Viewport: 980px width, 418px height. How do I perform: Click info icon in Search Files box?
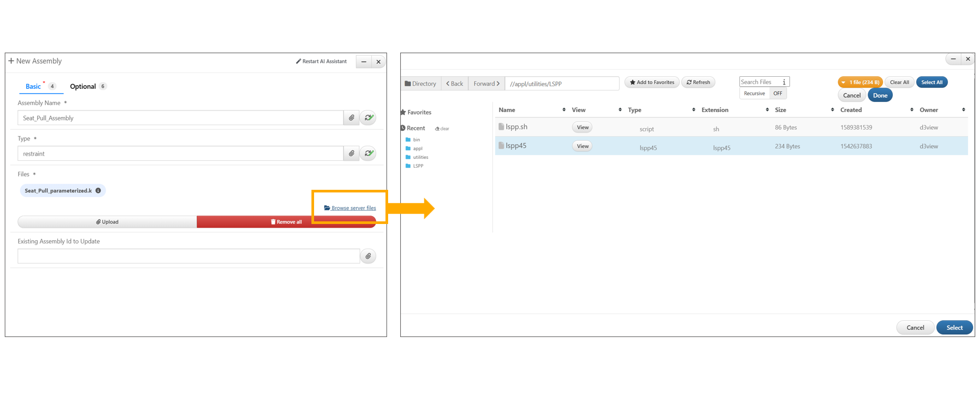point(784,82)
